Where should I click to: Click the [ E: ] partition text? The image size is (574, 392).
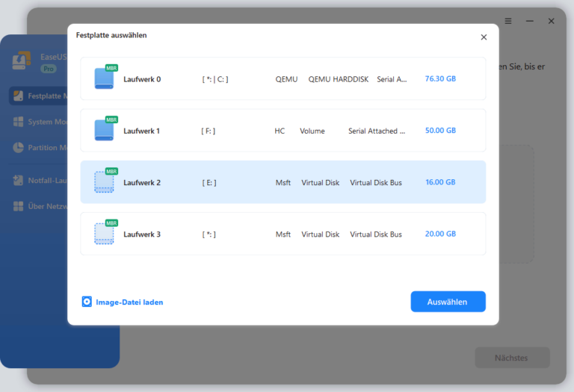[x=209, y=182]
